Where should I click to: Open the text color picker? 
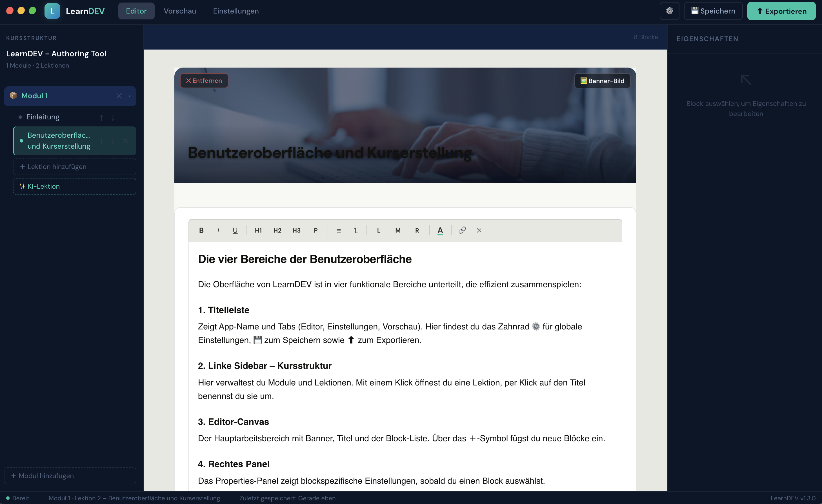pyautogui.click(x=440, y=230)
